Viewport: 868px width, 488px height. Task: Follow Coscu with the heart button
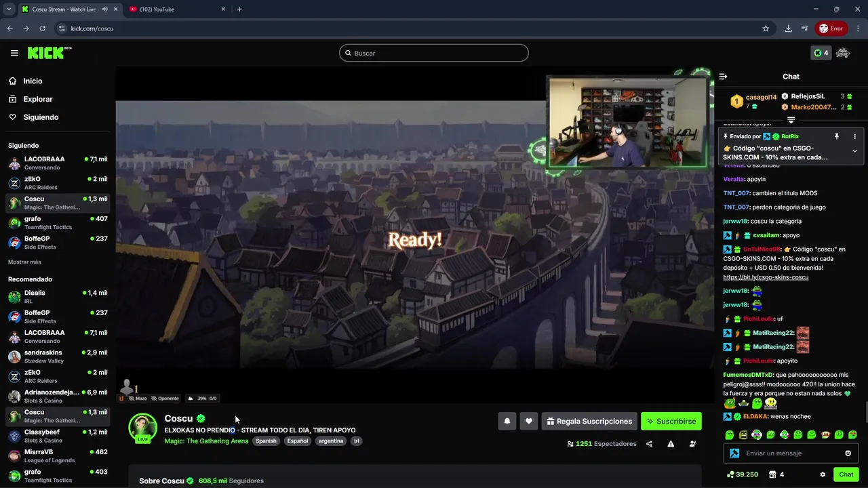tap(529, 421)
